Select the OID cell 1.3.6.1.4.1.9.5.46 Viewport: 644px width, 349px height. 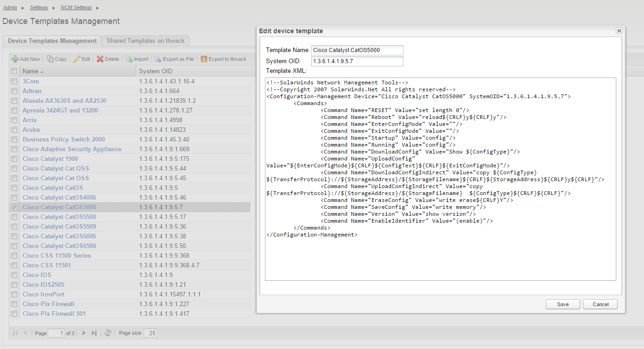coord(163,197)
